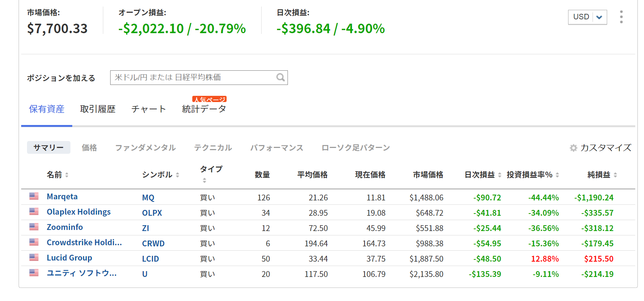Click the 現在価格 column header

point(370,175)
